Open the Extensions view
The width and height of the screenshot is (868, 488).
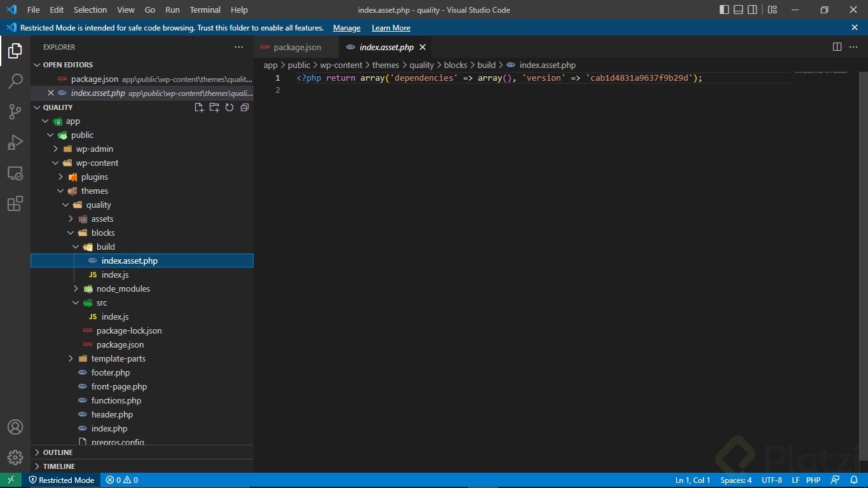point(15,204)
